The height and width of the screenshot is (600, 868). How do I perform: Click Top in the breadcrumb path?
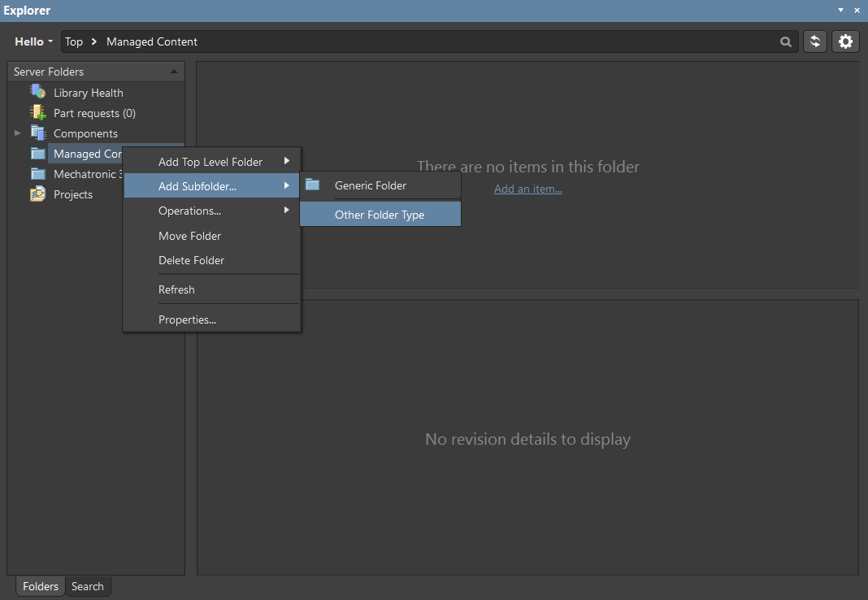74,41
